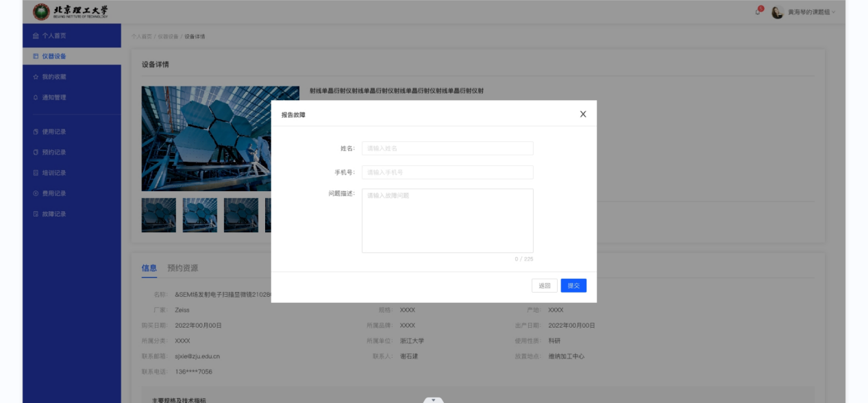Select the 信息 tab
868x403 pixels.
pyautogui.click(x=149, y=267)
